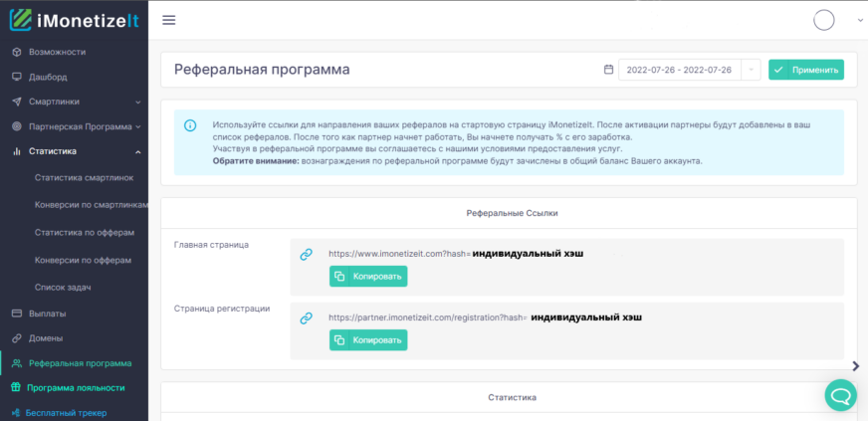The image size is (868, 421).
Task: Open Дашборд in the sidebar
Action: [x=48, y=77]
